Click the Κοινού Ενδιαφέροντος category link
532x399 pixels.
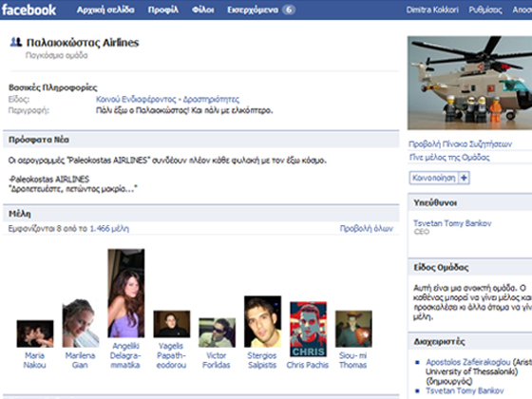point(136,100)
